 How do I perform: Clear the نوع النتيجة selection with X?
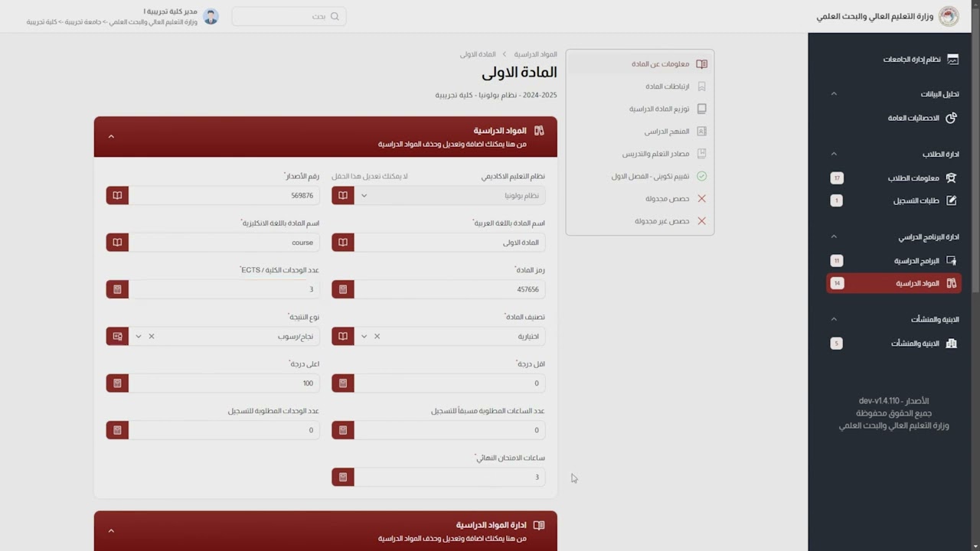[x=151, y=336]
